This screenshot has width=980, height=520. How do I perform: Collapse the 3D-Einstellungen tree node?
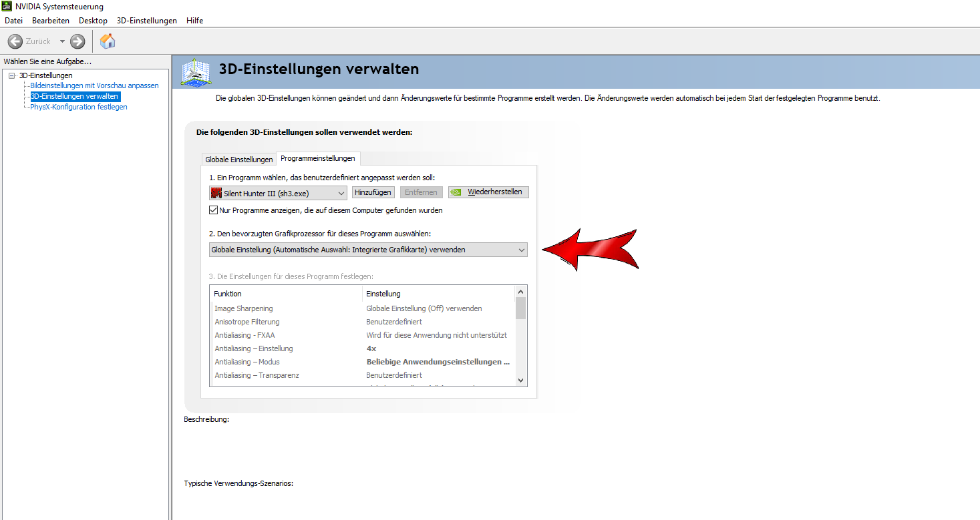12,75
